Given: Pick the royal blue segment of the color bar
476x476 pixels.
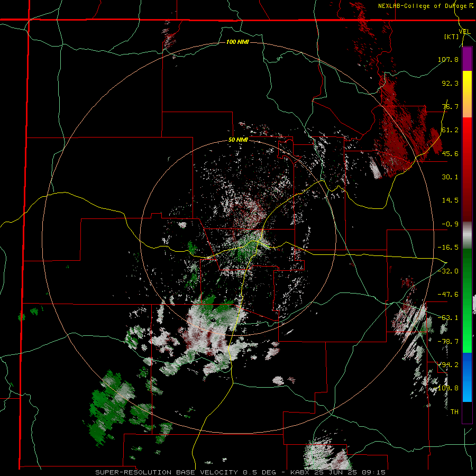Looking at the screenshot, I should [467, 365].
